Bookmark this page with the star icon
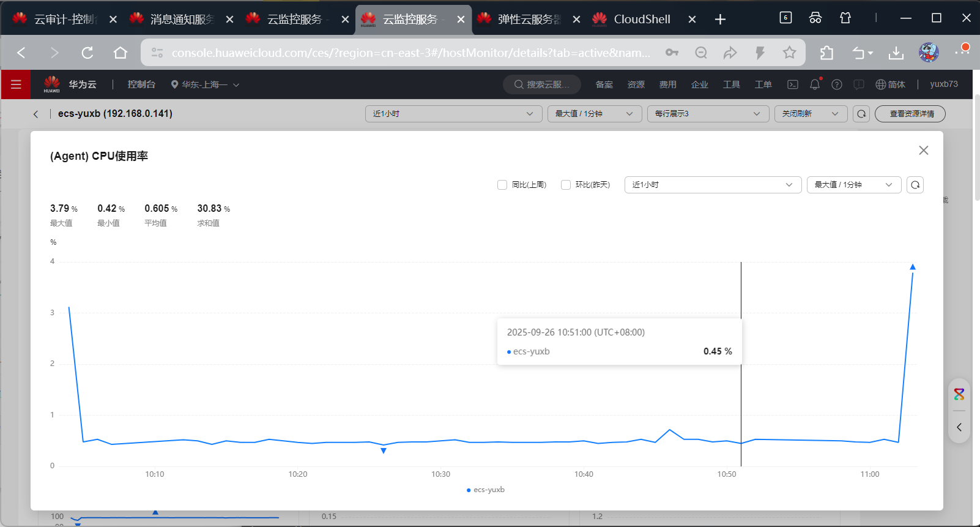Screen dimensions: 980x527 pyautogui.click(x=790, y=53)
